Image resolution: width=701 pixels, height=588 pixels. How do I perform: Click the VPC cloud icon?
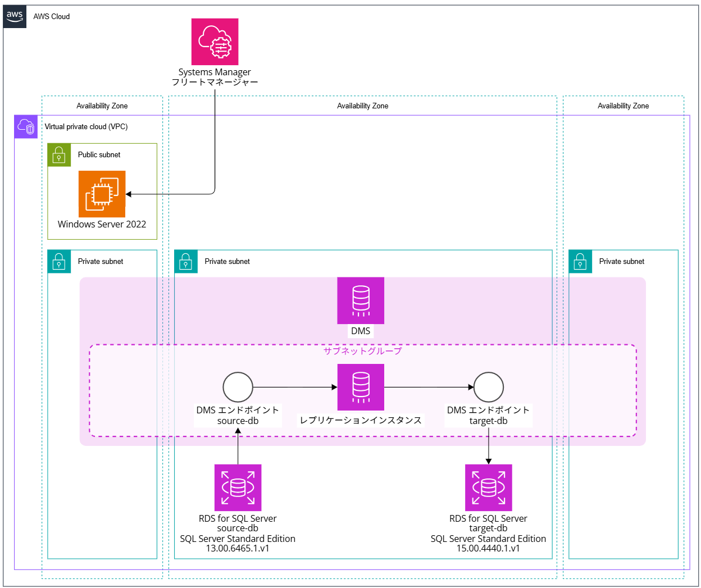click(x=26, y=127)
